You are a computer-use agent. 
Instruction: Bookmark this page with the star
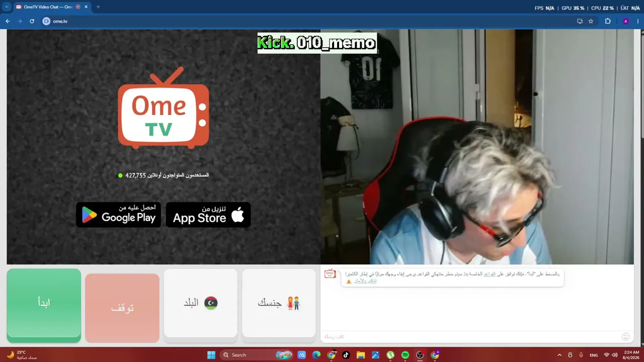coord(591,21)
